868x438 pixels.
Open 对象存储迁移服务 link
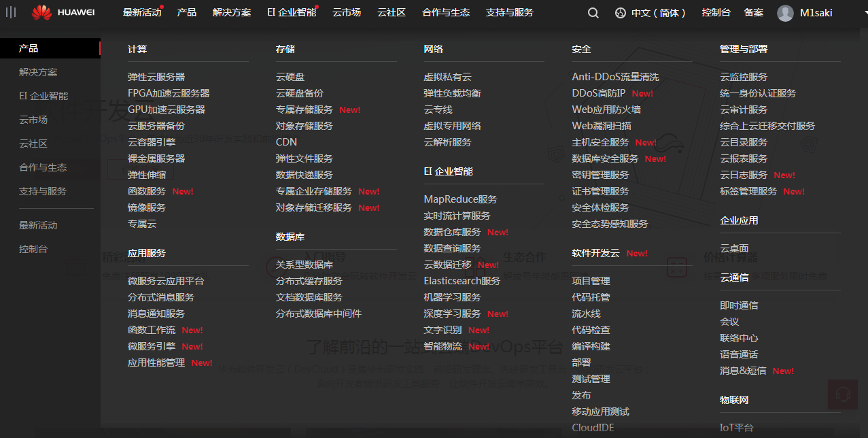point(314,207)
